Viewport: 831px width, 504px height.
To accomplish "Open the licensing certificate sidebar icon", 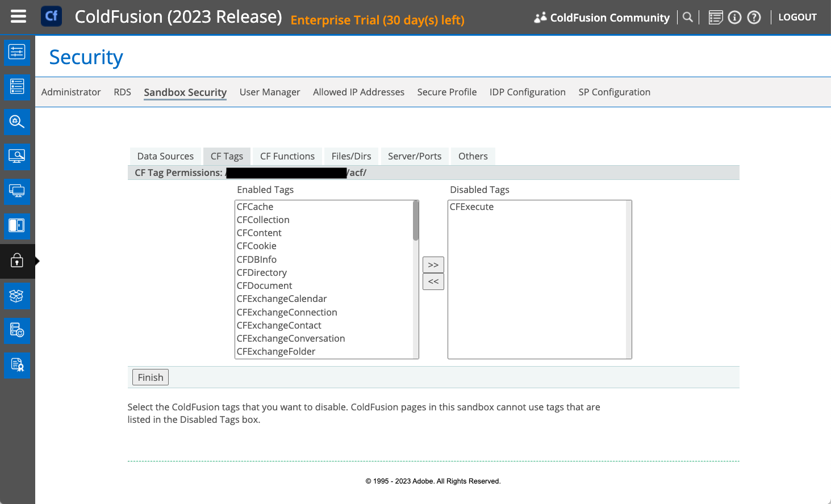I will [17, 366].
